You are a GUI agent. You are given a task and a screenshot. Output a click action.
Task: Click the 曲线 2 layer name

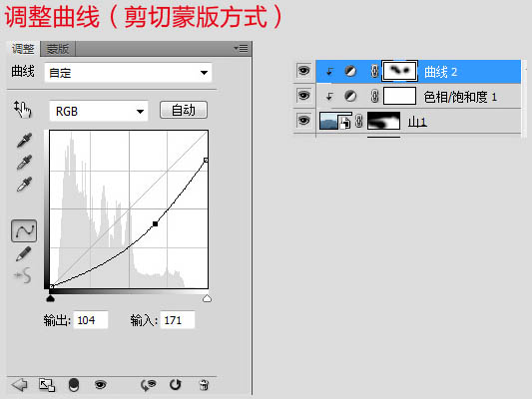coord(440,72)
